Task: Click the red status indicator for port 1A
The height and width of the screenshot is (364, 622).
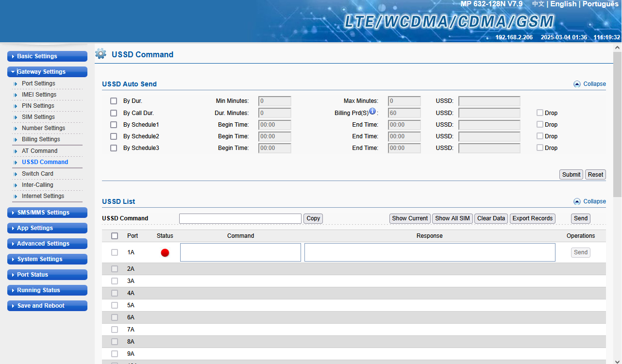Action: click(x=165, y=253)
